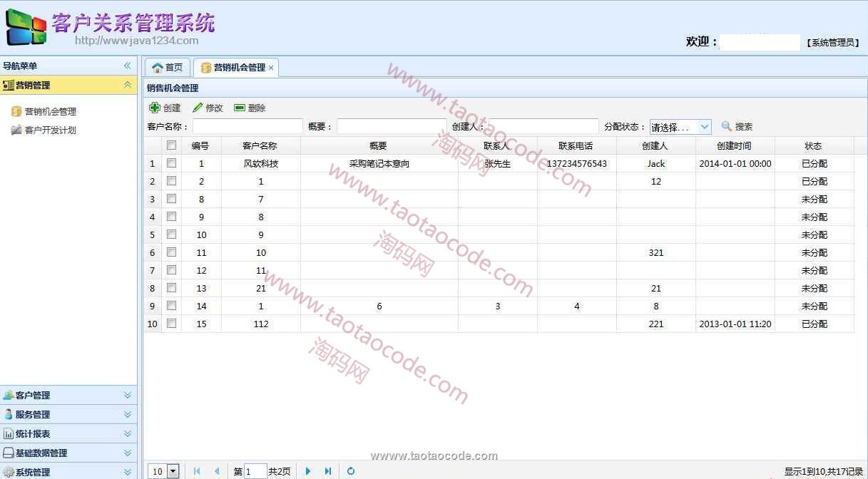Image resolution: width=868 pixels, height=479 pixels.
Task: Click the 删除 (delete) minus icon
Action: (x=240, y=108)
